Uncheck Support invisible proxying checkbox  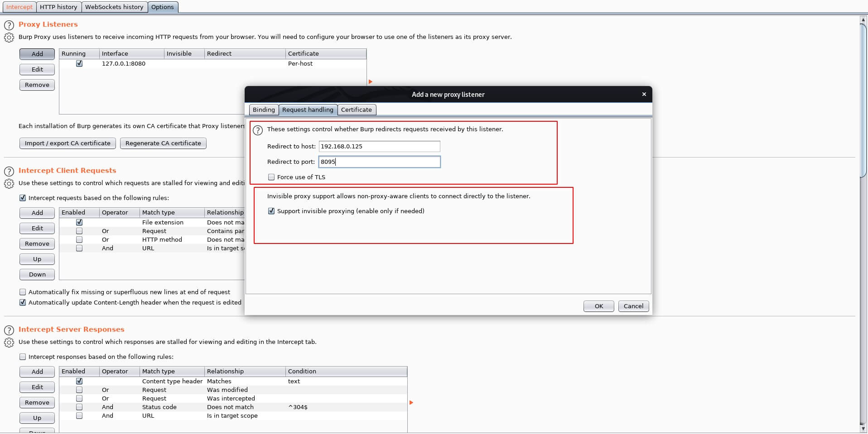(x=271, y=211)
